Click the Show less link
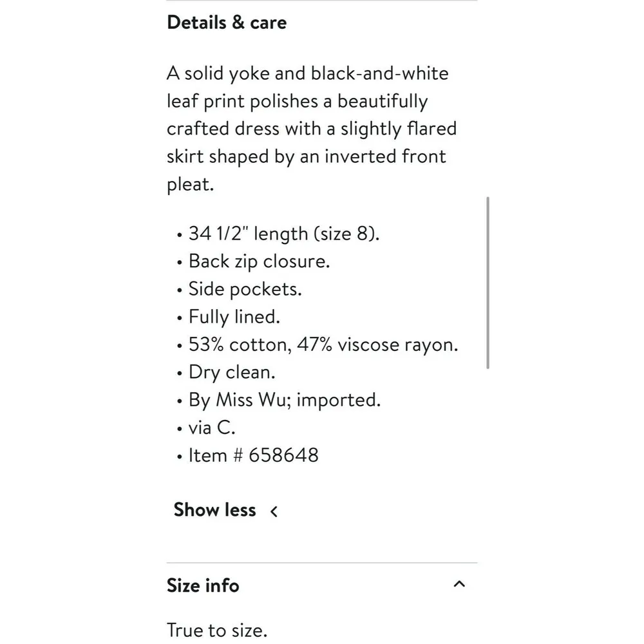 click(x=214, y=510)
